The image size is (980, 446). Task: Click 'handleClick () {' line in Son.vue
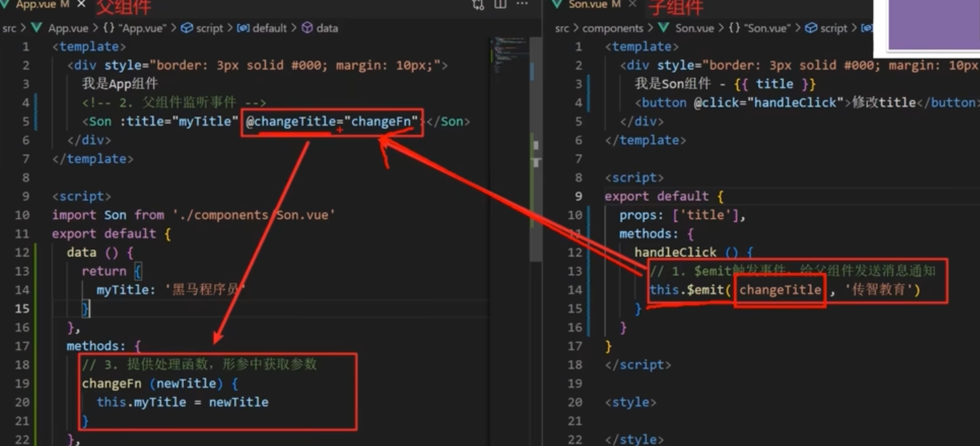click(x=694, y=252)
